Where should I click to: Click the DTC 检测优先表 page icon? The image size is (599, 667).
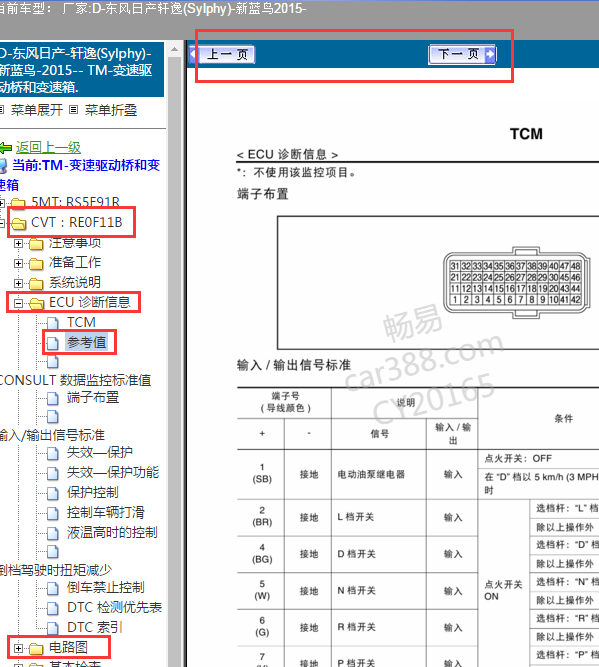[53, 609]
